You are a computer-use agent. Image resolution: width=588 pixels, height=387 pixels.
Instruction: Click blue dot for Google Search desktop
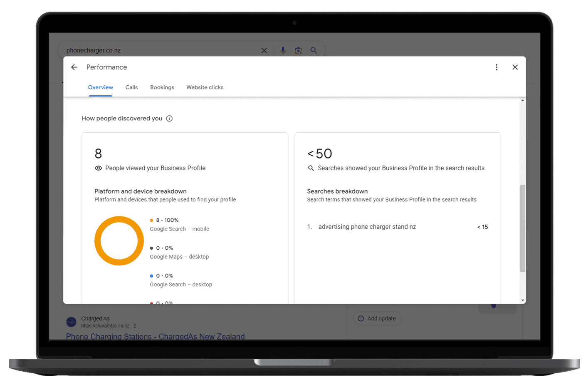click(x=151, y=276)
